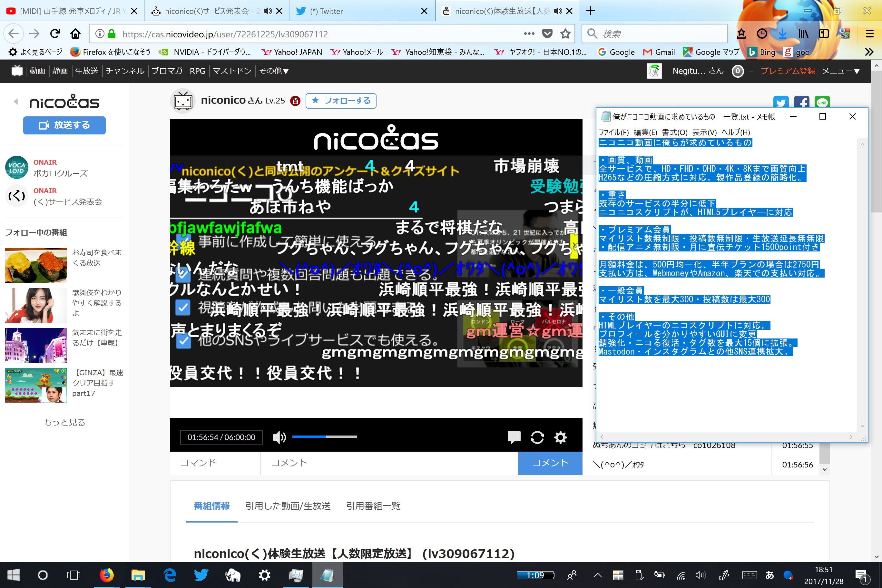Image resolution: width=882 pixels, height=588 pixels.
Task: Open the Firefox hamburger menu
Action: (x=870, y=34)
